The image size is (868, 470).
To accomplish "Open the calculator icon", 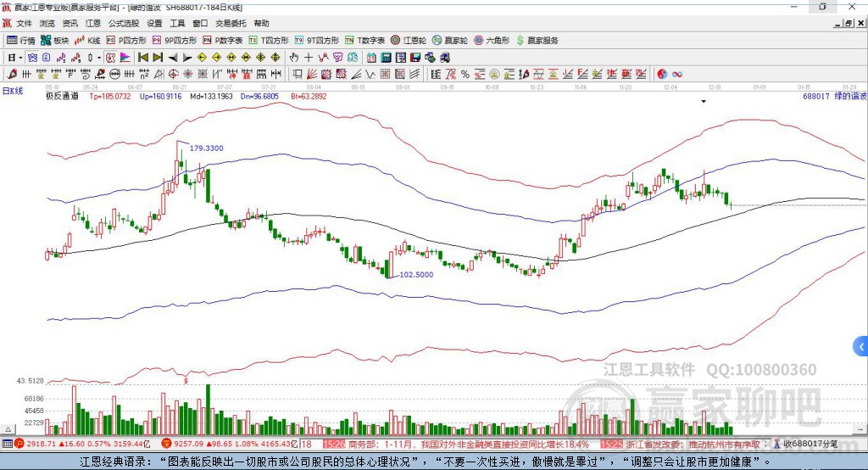I will [x=386, y=58].
